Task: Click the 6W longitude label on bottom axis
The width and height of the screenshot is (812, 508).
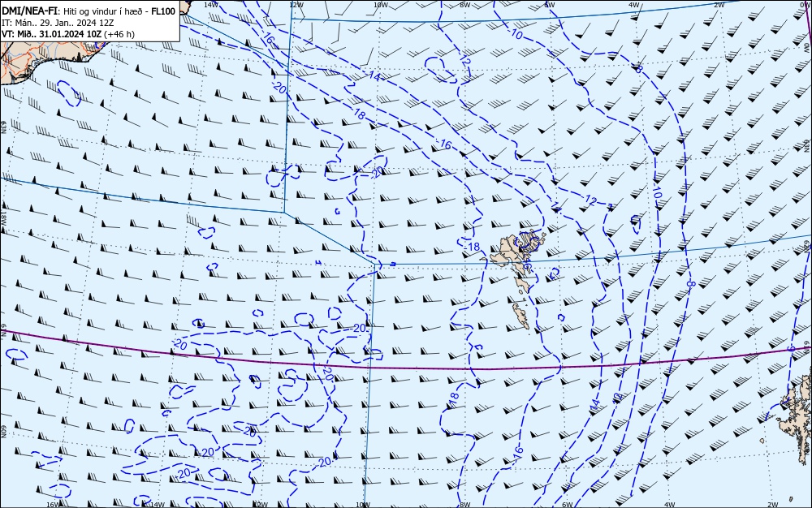Action: pos(567,505)
